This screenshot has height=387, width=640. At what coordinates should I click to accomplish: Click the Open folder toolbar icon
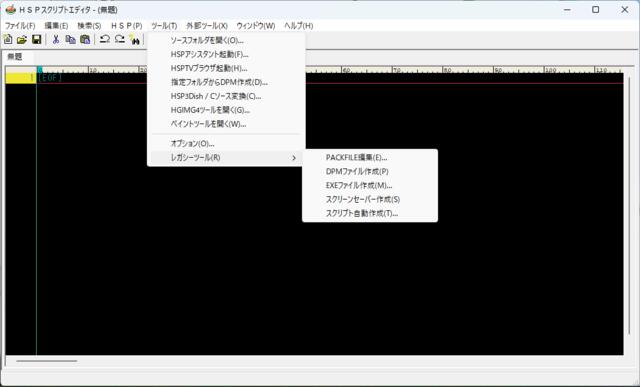point(22,39)
